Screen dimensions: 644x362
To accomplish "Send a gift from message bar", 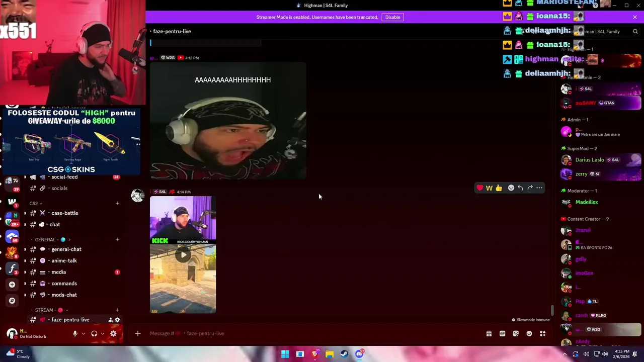I will click(489, 333).
